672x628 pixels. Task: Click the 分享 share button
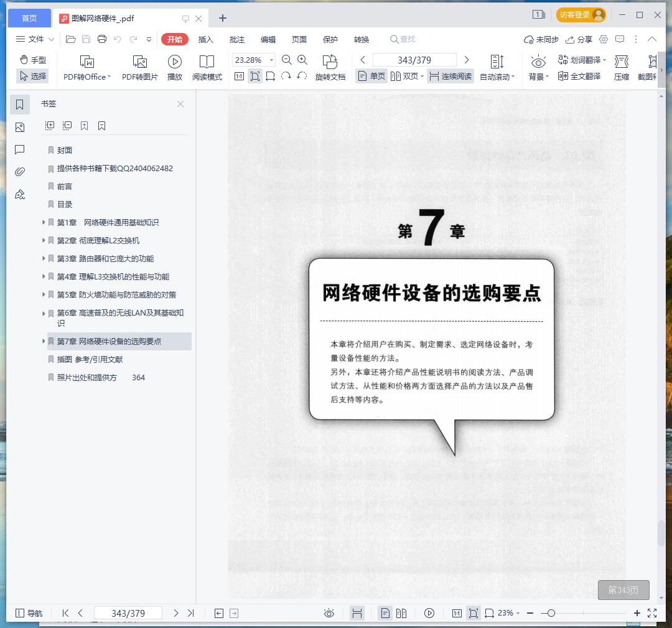579,39
